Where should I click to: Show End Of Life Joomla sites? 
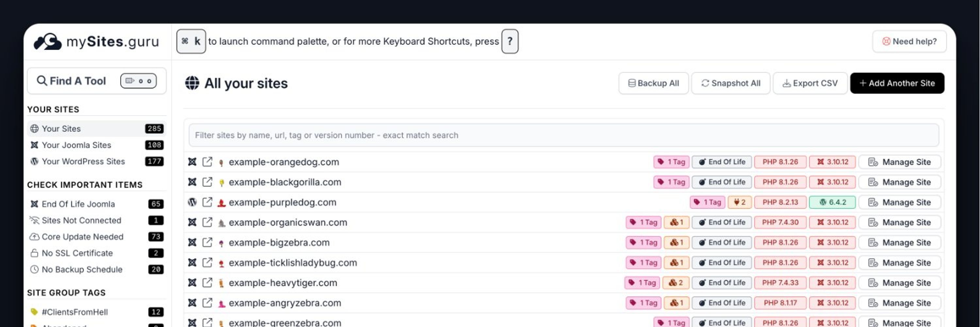click(x=97, y=204)
